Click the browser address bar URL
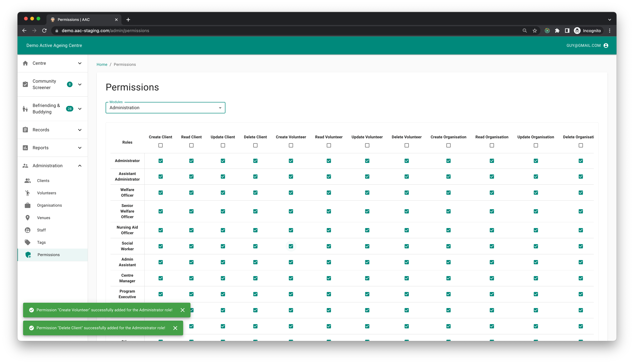 (x=105, y=31)
